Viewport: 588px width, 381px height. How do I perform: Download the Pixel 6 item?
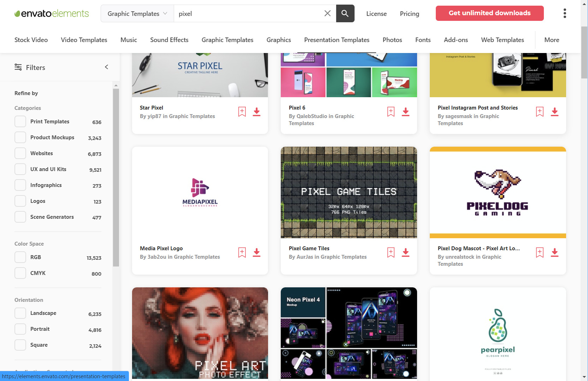tap(406, 112)
